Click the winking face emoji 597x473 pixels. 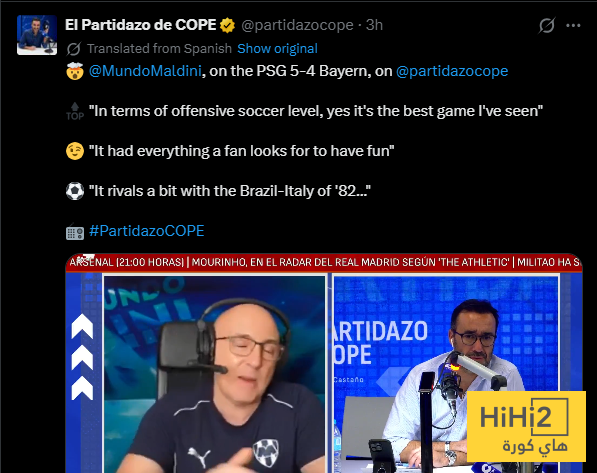point(75,151)
